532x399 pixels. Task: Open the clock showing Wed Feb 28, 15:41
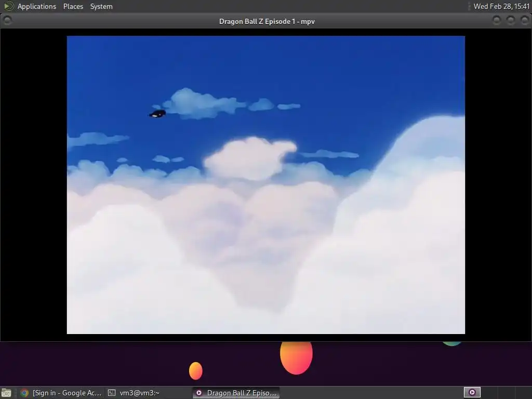[x=501, y=6]
